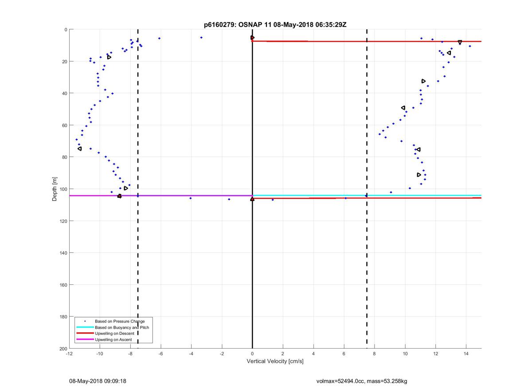Click legend entry 'Based on Pressure Change'
This screenshot has width=532, height=392.
(x=120, y=321)
